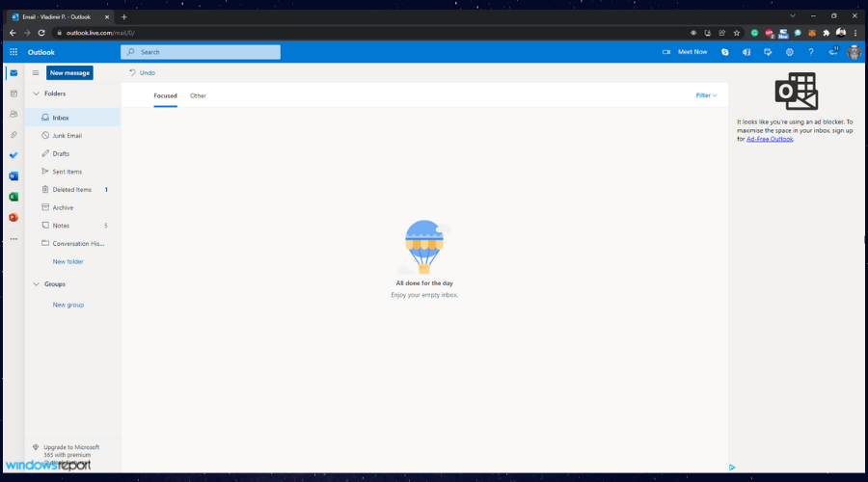
Task: Click the AdChoices icon at bottom right
Action: [x=732, y=468]
